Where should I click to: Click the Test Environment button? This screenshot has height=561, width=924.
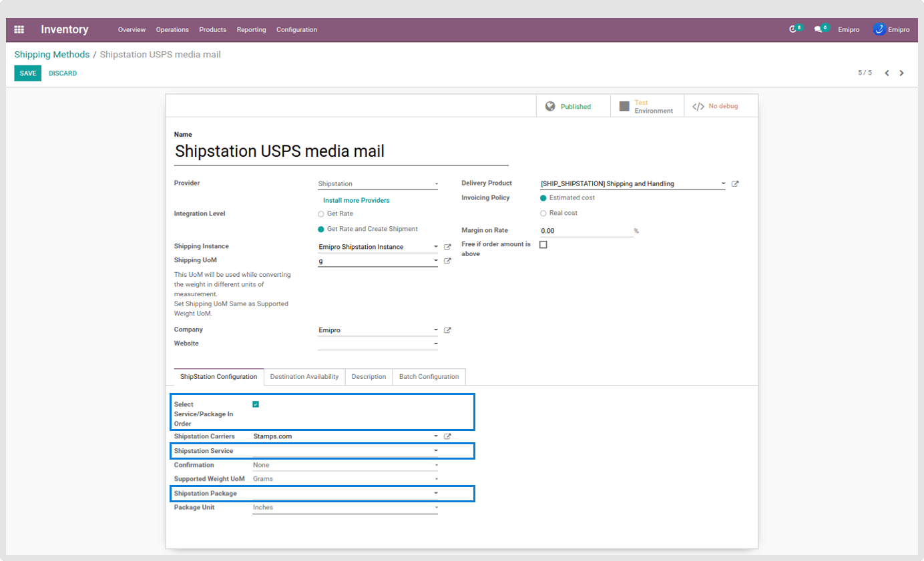[648, 106]
